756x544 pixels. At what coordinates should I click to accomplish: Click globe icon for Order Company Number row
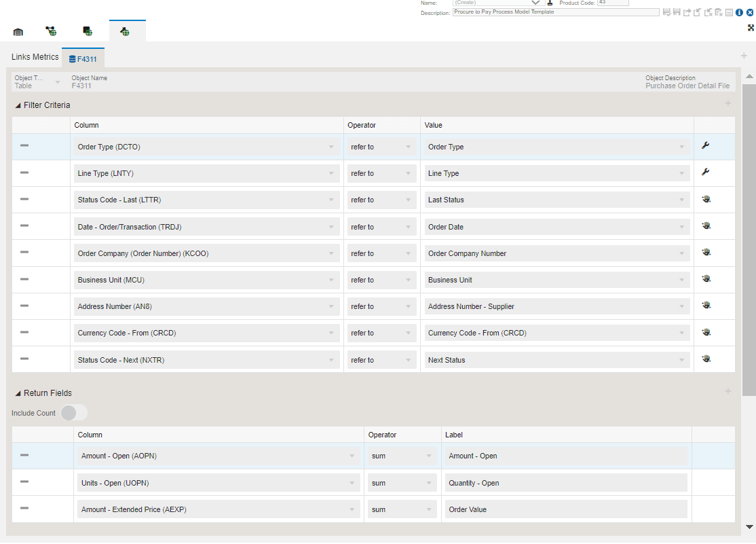click(706, 252)
